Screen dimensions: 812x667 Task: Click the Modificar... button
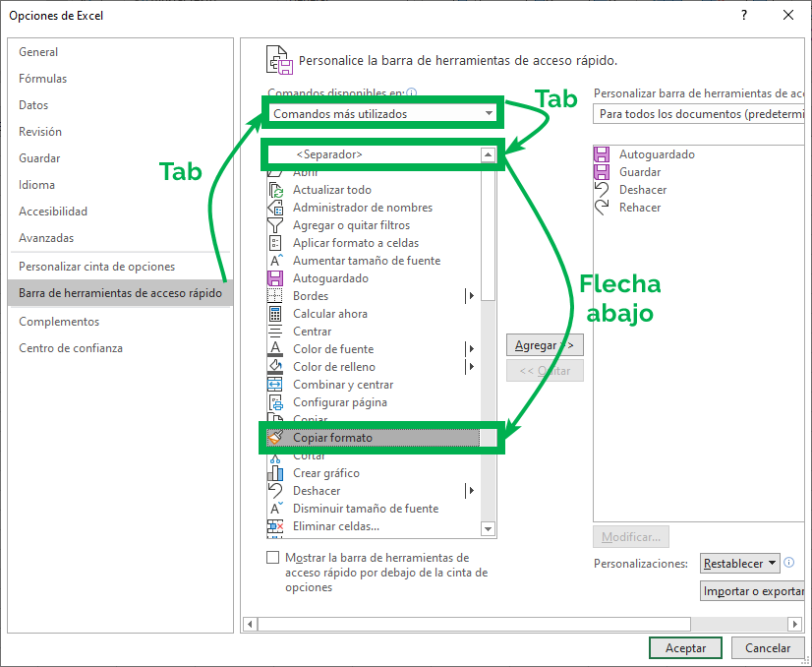tap(631, 537)
